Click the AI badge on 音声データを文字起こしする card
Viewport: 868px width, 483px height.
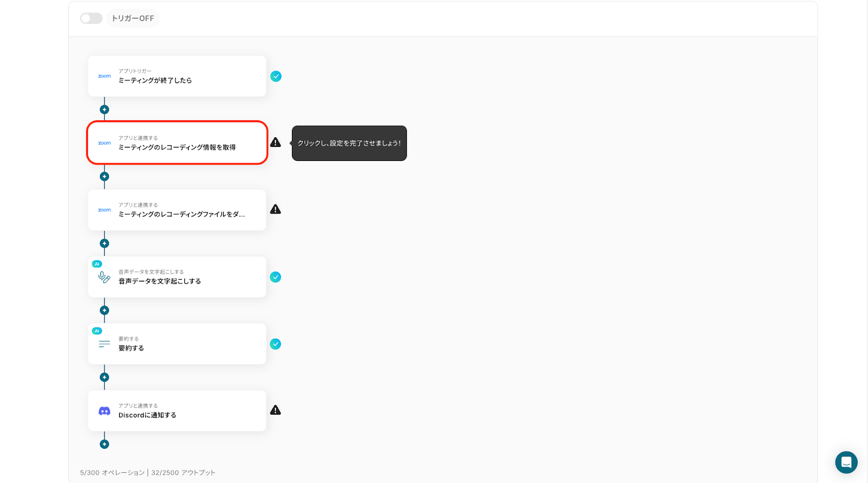[97, 264]
